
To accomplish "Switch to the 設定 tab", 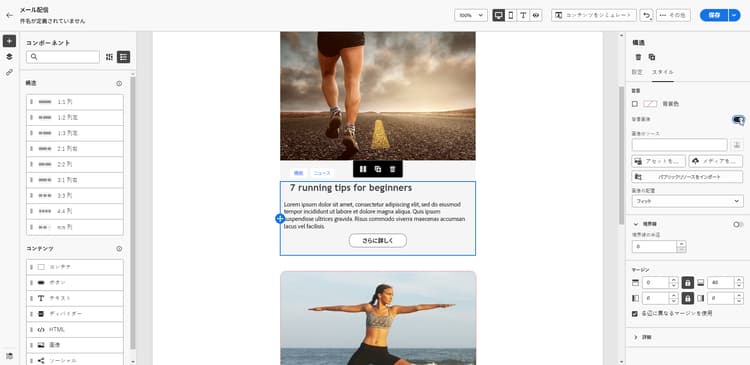I will coord(637,72).
